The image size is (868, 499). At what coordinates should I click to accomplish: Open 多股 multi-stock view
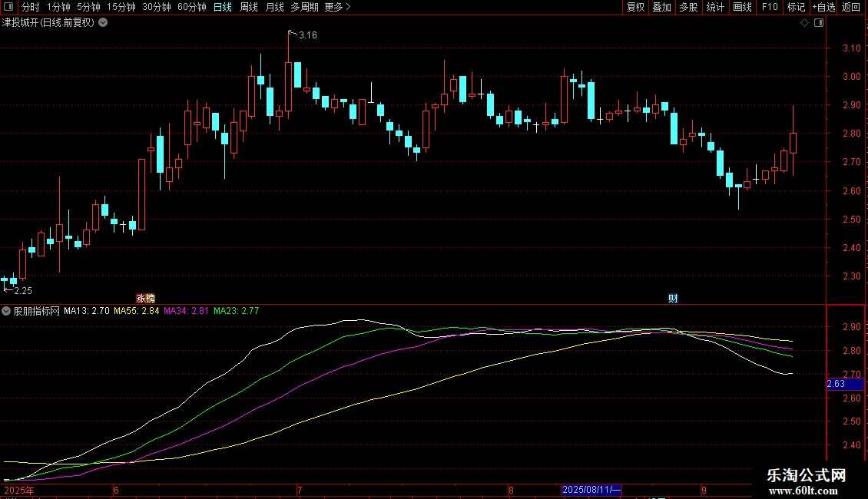(x=688, y=7)
